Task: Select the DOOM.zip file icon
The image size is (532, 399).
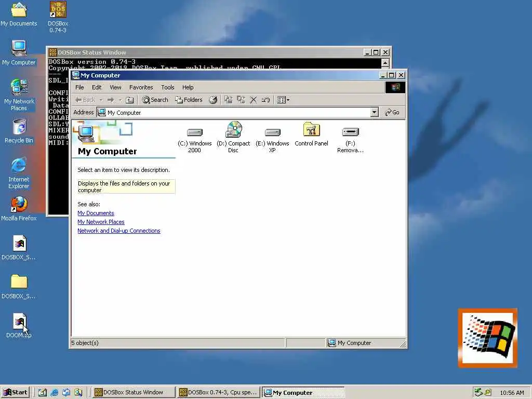Action: point(19,326)
